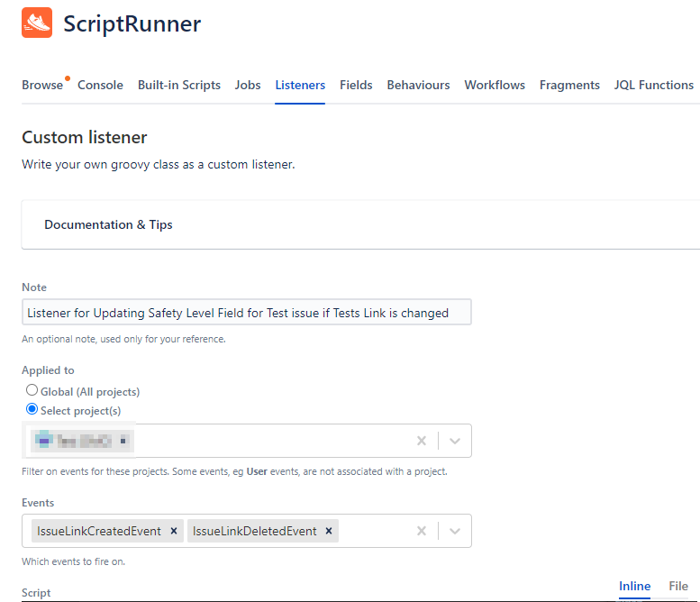Switch to the Fields tab
Screen dimensions: 700x602
point(356,85)
